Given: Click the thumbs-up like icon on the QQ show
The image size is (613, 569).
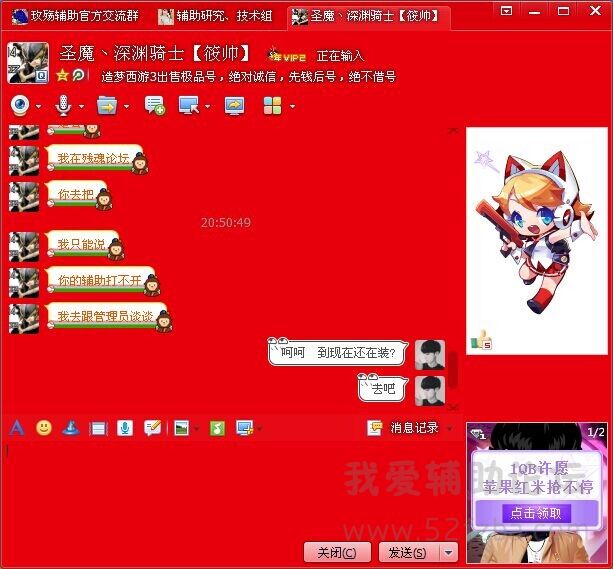Looking at the screenshot, I should tap(481, 340).
